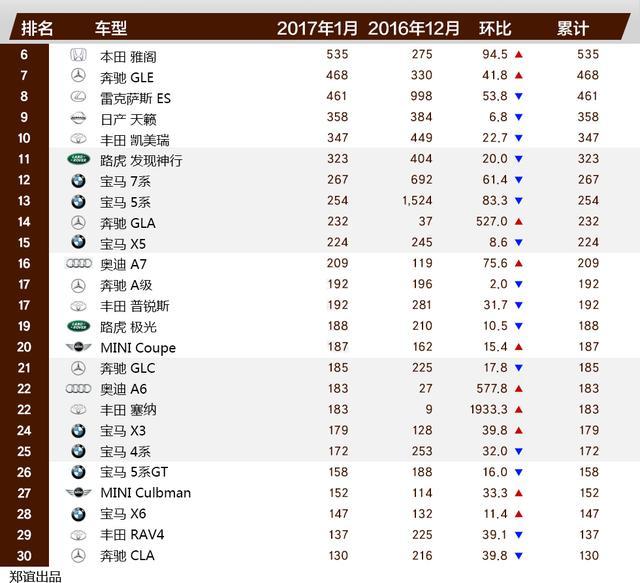This screenshot has width=640, height=583.
Task: Click the Mercedes star logo beside 奔驰 GLC
Action: [x=78, y=368]
